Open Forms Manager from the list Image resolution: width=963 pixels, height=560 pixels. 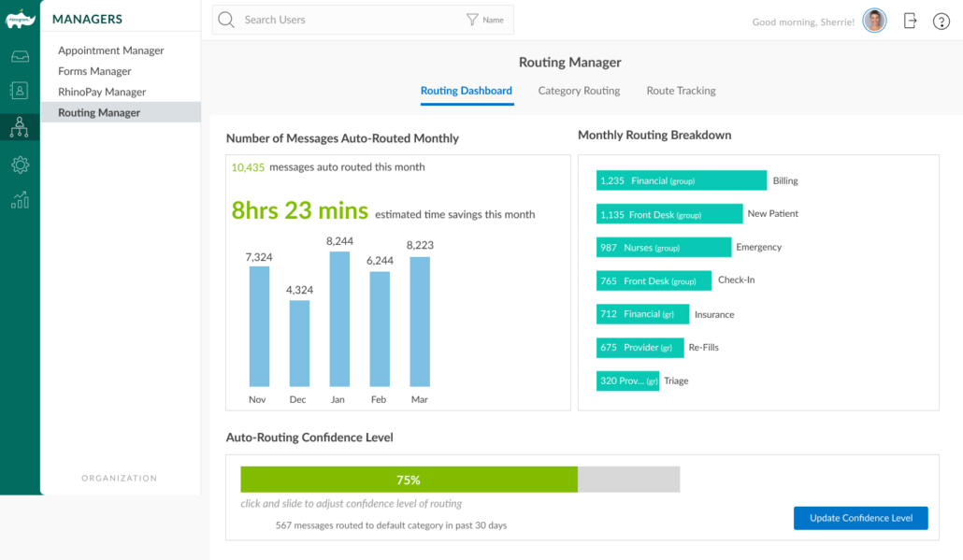click(94, 71)
